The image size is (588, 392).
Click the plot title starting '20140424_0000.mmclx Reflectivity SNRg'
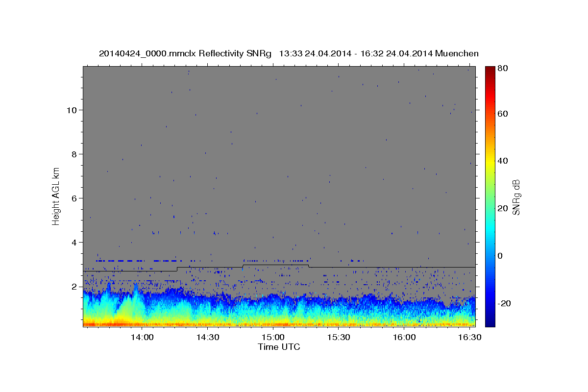click(x=289, y=53)
